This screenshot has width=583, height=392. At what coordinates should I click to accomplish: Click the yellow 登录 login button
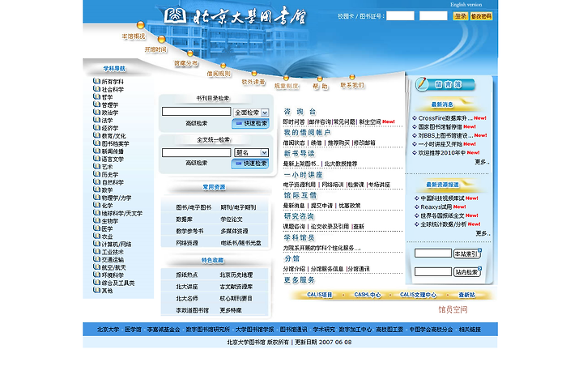coord(460,16)
